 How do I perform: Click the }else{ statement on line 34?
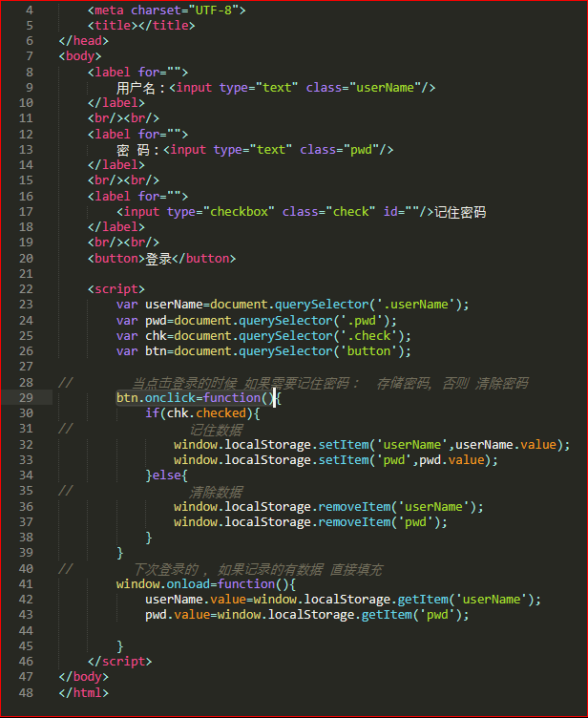167,475
